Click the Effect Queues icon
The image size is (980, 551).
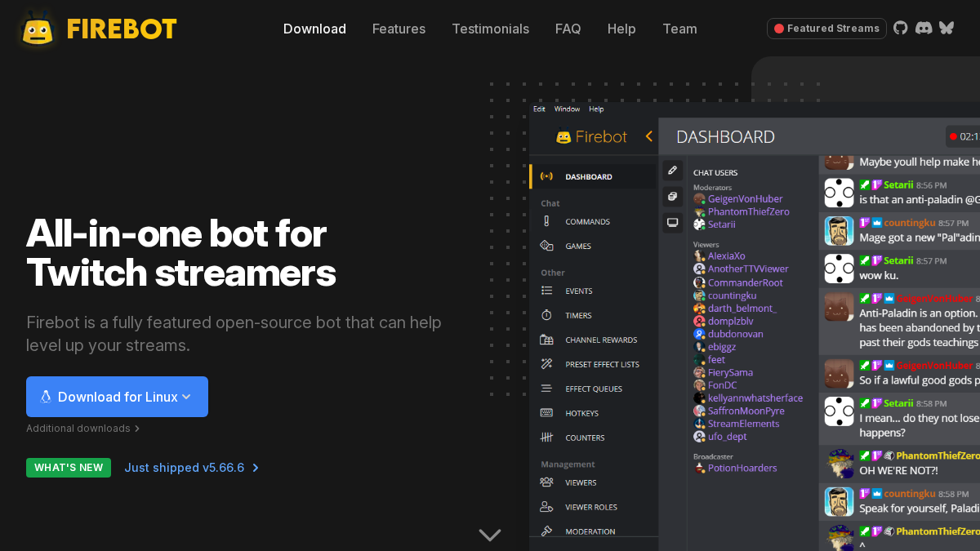click(547, 389)
